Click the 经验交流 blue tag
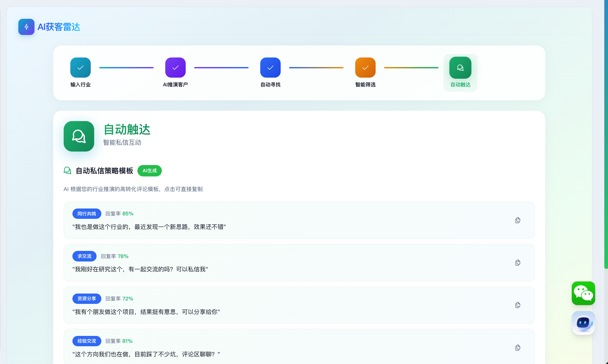608x364 pixels. [x=87, y=341]
